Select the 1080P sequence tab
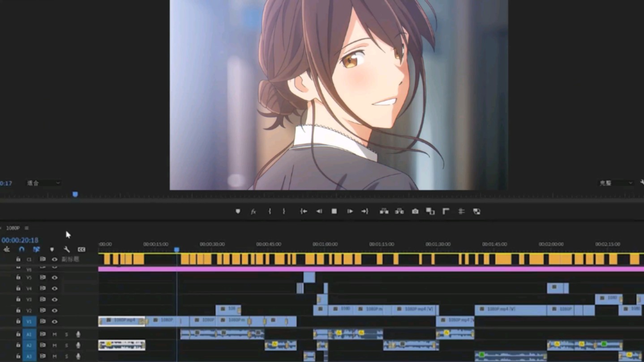 (13, 228)
